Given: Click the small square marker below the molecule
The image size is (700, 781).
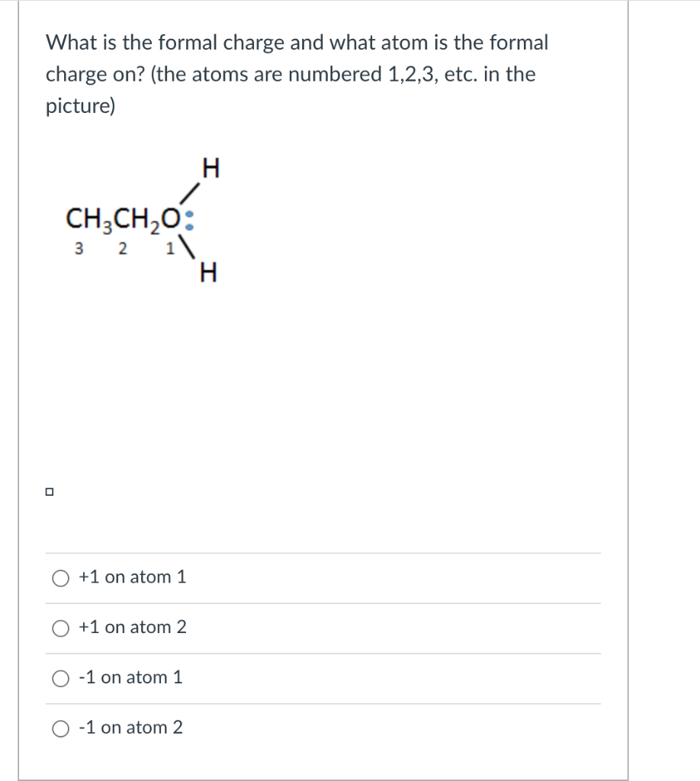Looking at the screenshot, I should [x=50, y=492].
